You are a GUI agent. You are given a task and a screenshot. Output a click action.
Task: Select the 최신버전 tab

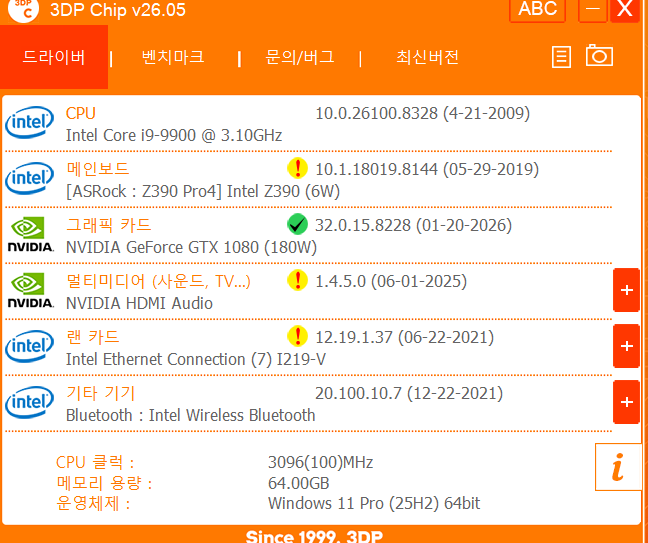[x=427, y=57]
